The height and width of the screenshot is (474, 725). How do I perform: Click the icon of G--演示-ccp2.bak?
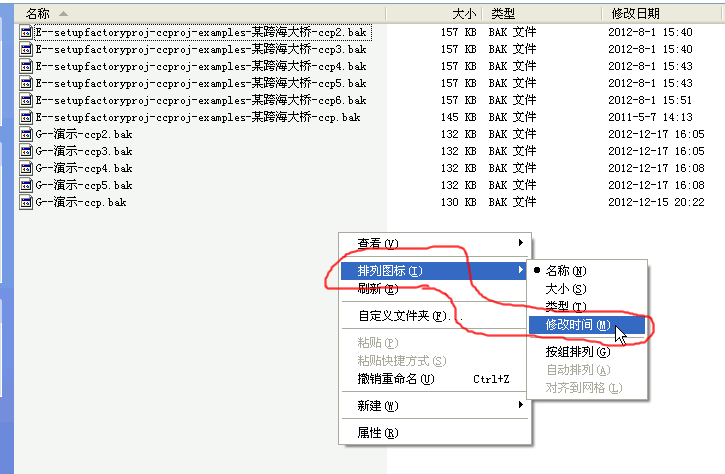click(x=26, y=134)
